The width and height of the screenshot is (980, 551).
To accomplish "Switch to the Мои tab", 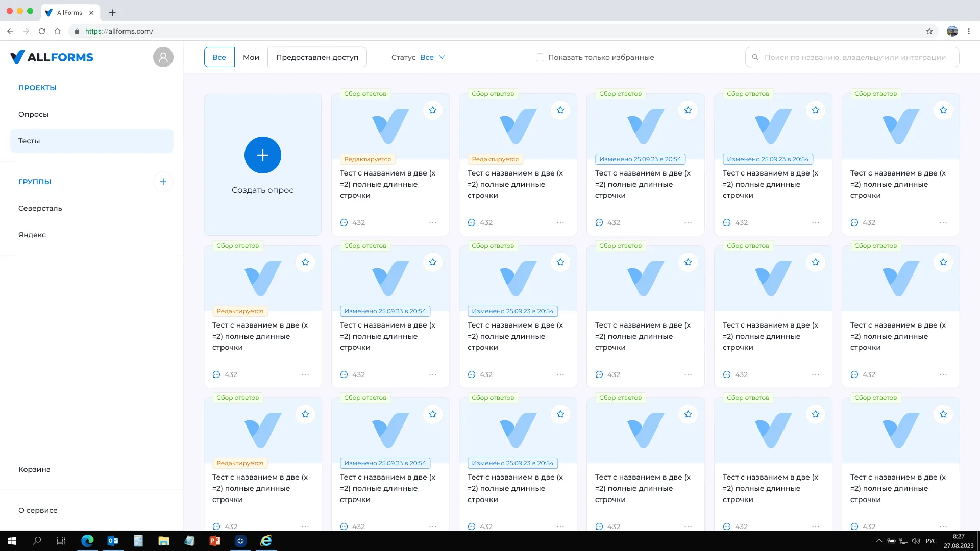I will pos(251,57).
